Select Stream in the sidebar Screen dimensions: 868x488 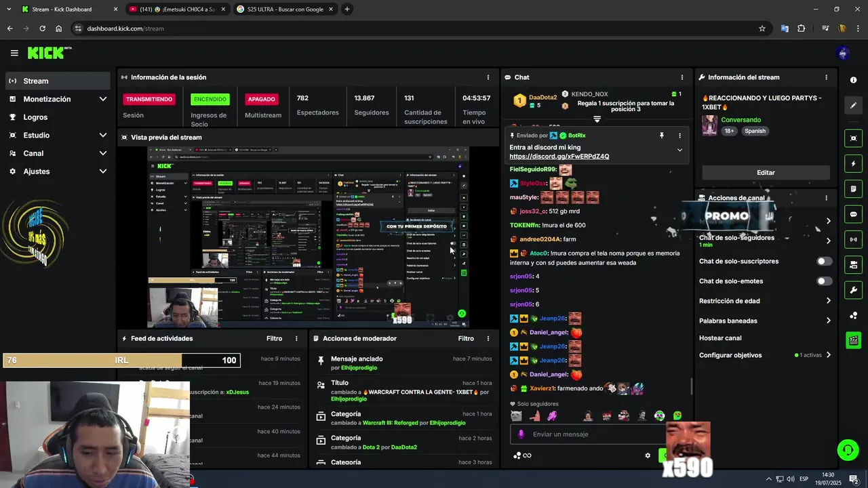(58, 81)
